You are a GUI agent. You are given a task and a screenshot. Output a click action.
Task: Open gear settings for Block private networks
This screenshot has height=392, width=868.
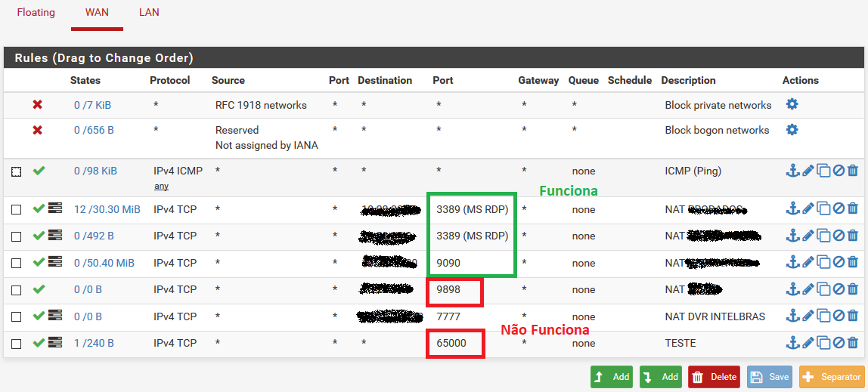[792, 104]
